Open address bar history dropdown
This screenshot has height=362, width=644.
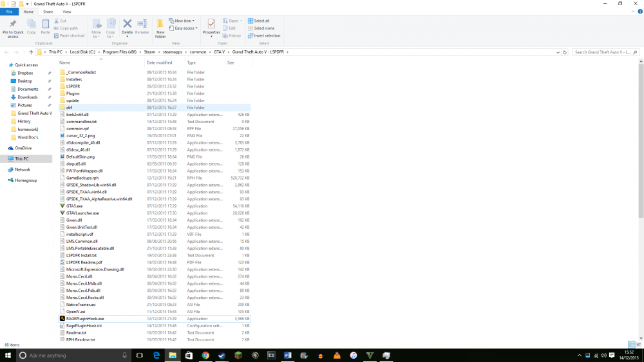click(558, 52)
